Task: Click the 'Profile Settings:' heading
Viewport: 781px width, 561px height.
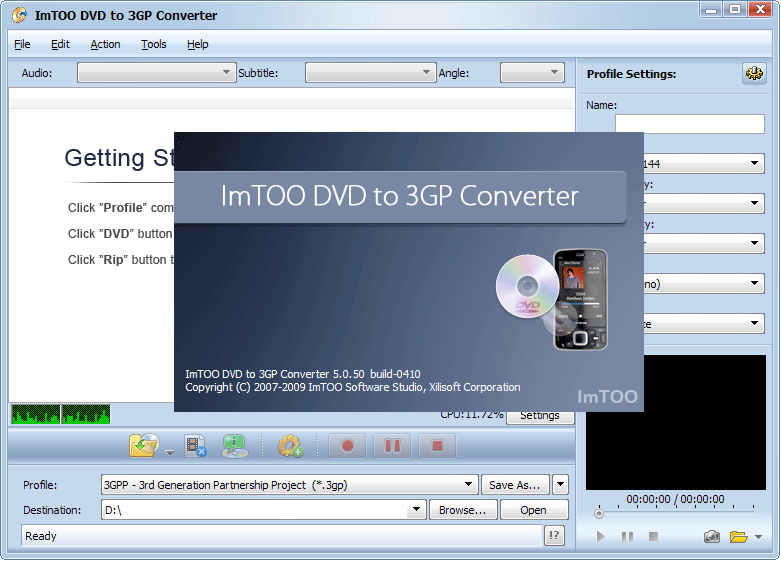Action: coord(631,74)
